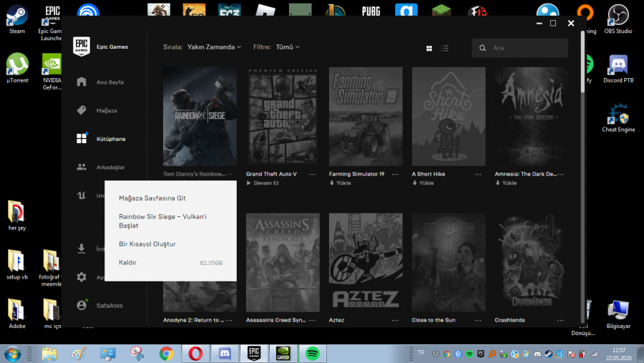Select the OBS Studio desktop shortcut

tap(618, 19)
